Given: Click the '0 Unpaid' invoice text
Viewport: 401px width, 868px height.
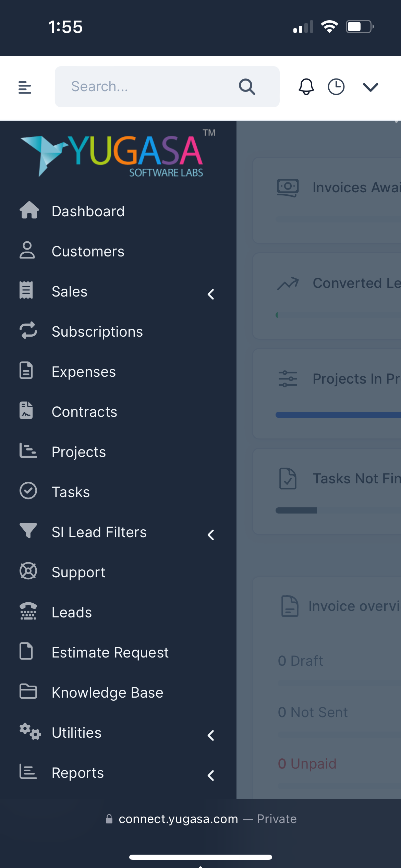Looking at the screenshot, I should click(307, 763).
